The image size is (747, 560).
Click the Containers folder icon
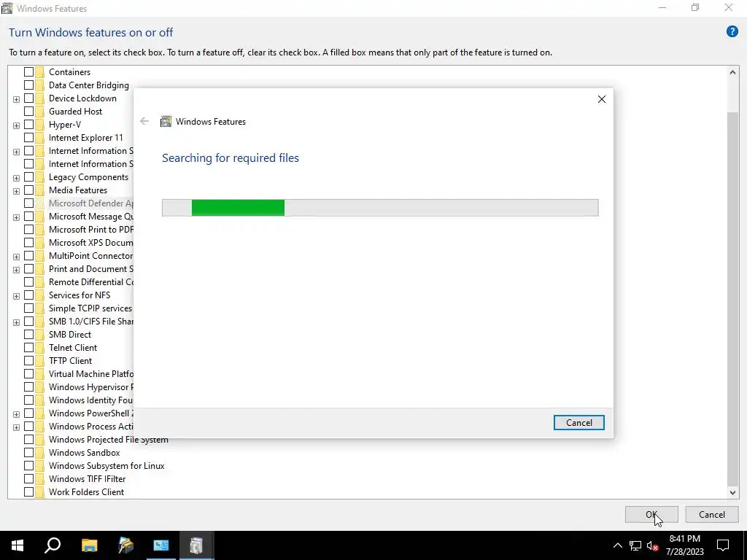[x=39, y=72]
